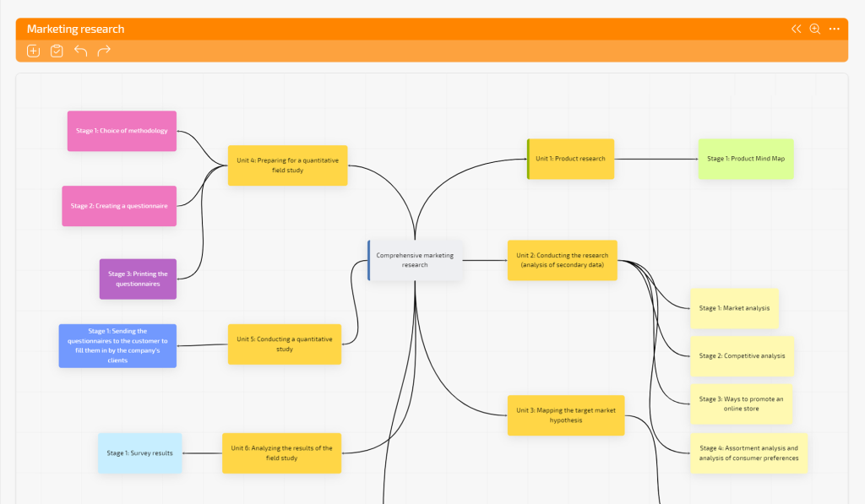Click the add new node icon
Image resolution: width=865 pixels, height=504 pixels.
point(34,51)
